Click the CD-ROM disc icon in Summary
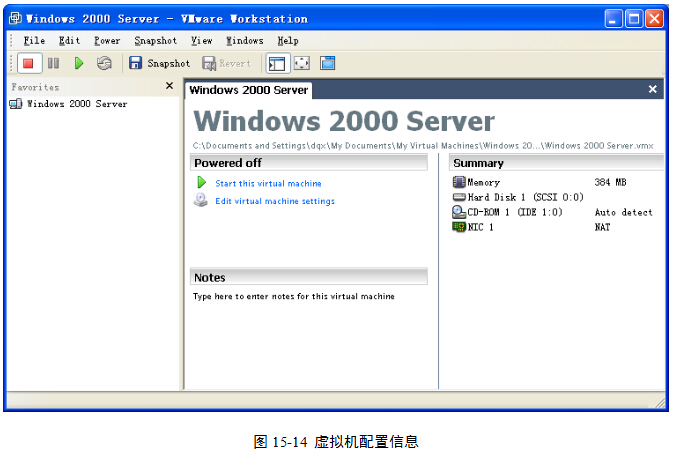Viewport: 673px width, 451px height. tap(459, 212)
